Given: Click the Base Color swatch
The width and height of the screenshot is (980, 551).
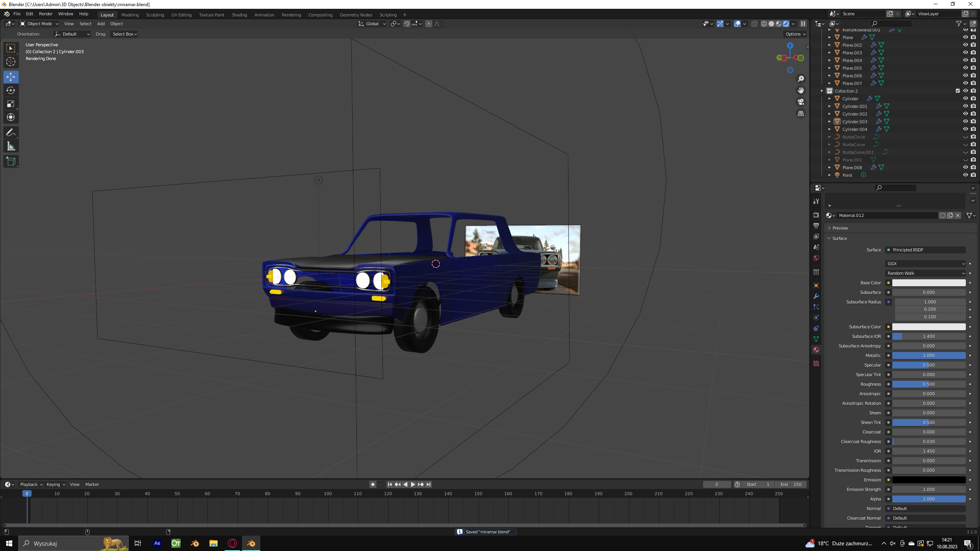Looking at the screenshot, I should [x=929, y=283].
